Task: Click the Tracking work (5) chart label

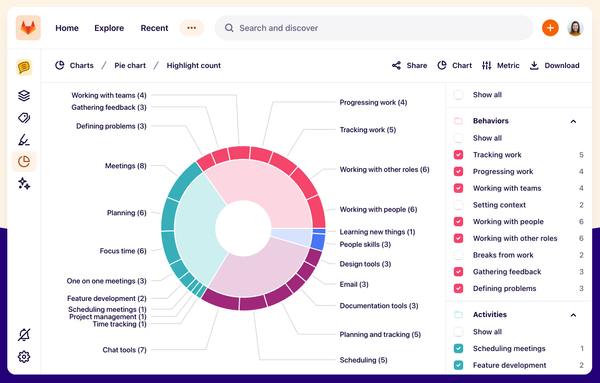Action: tap(368, 130)
